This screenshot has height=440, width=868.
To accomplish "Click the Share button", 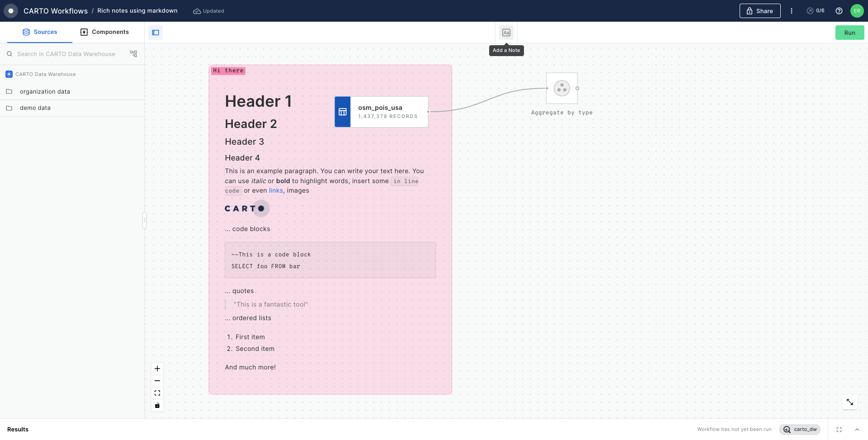I will click(x=759, y=11).
